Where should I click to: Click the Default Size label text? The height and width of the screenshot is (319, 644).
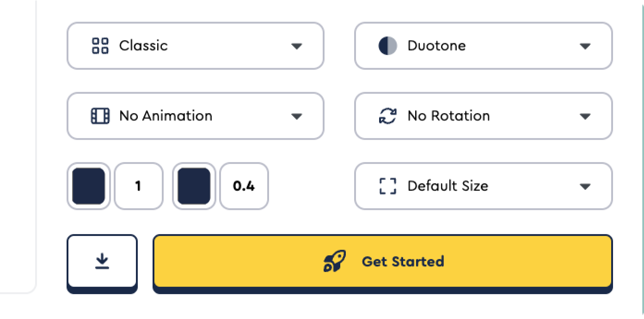(448, 186)
